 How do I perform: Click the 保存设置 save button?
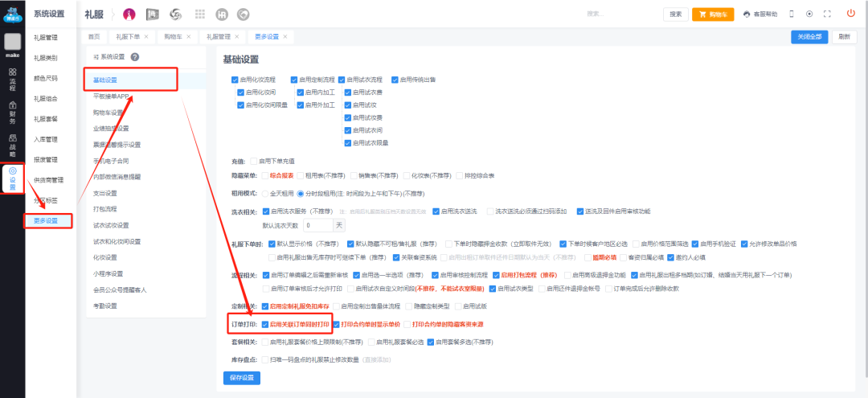point(241,378)
